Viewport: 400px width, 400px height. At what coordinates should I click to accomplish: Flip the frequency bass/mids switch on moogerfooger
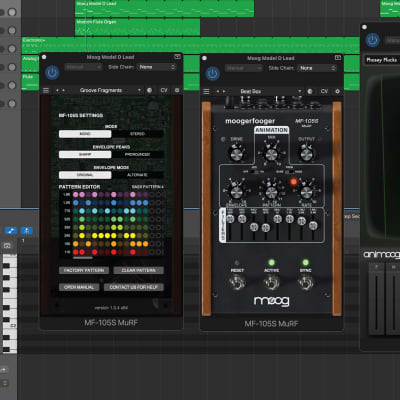[290, 172]
